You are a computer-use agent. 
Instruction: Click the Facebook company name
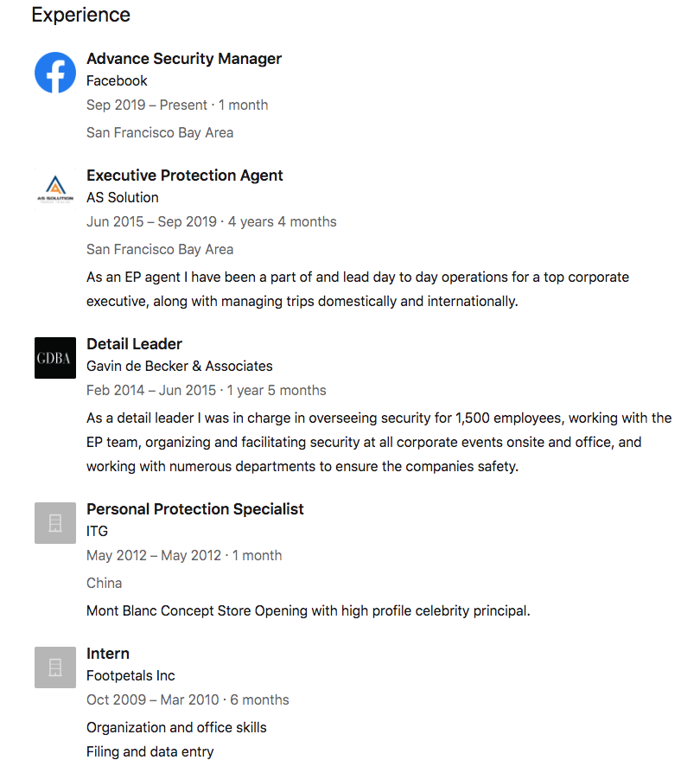[117, 81]
